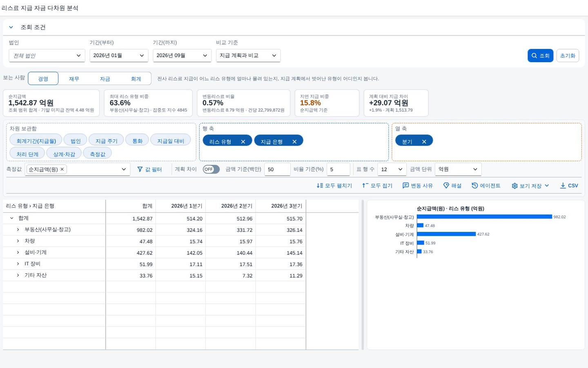Image resolution: width=588 pixels, height=368 pixels.
Task: Collapse the 합계 row in the table
Action: point(12,218)
